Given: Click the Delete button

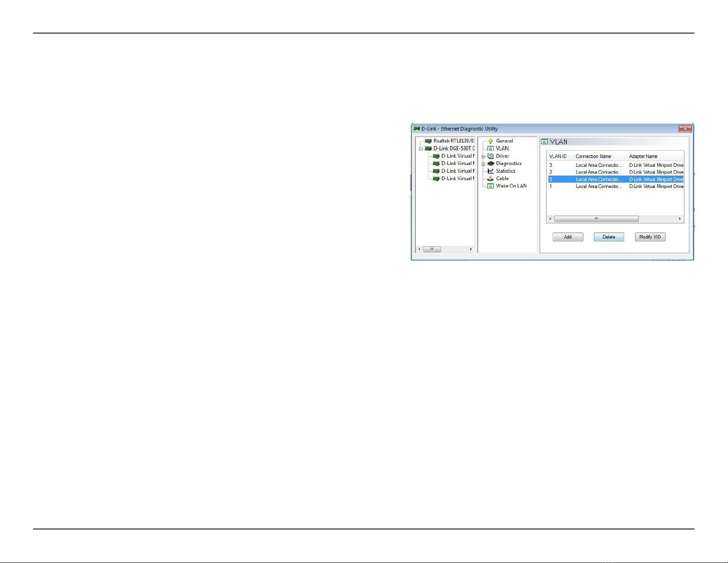Looking at the screenshot, I should 609,237.
